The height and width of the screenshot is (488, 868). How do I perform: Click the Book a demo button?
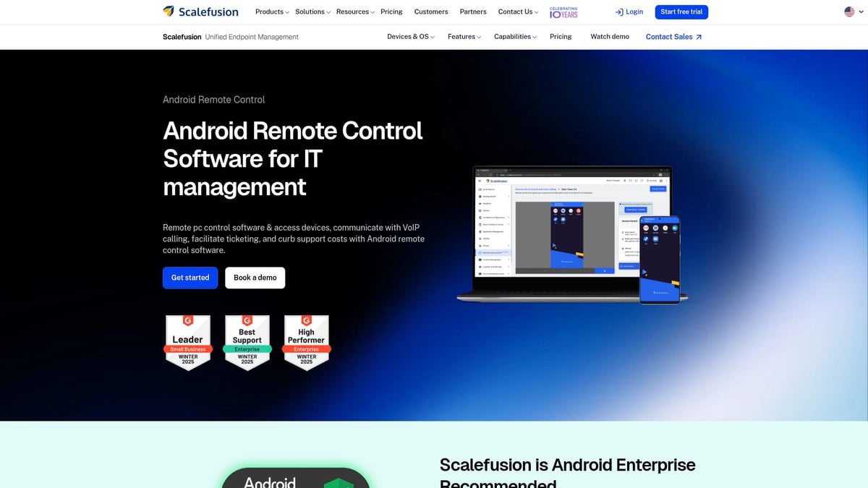coord(255,278)
